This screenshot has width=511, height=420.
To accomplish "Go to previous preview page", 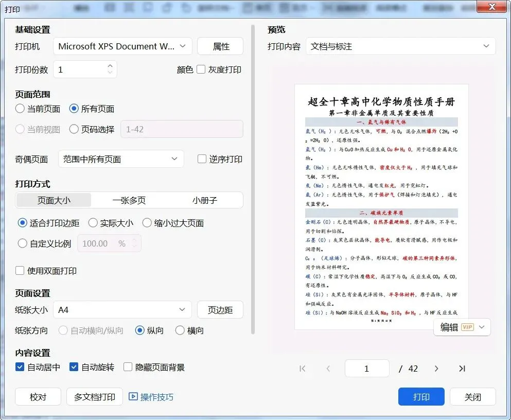I will (x=328, y=369).
